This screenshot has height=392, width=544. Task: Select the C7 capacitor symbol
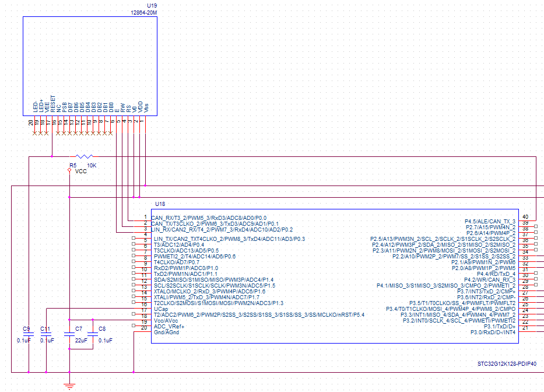coord(69,334)
